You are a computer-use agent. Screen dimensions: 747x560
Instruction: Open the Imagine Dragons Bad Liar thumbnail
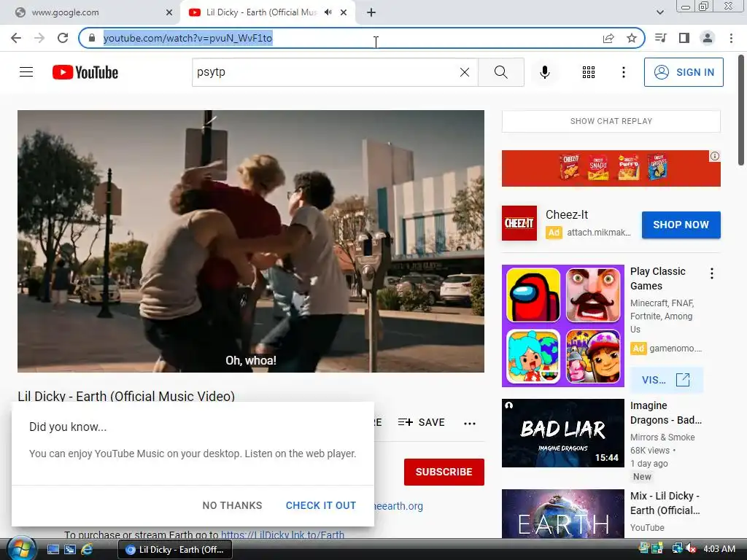(x=562, y=433)
